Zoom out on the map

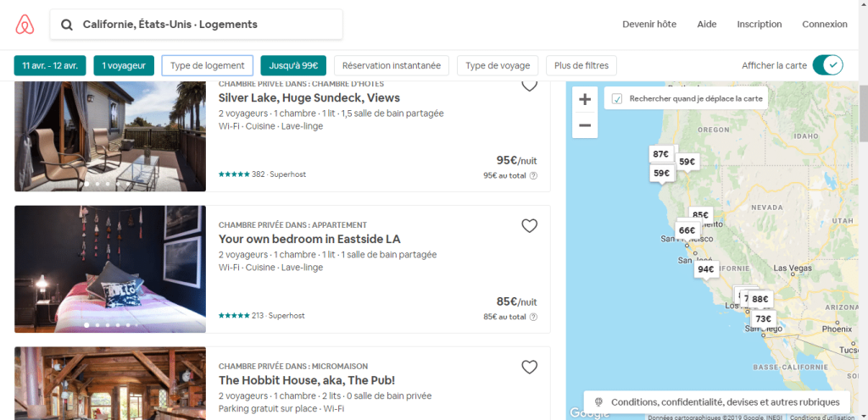tap(585, 125)
